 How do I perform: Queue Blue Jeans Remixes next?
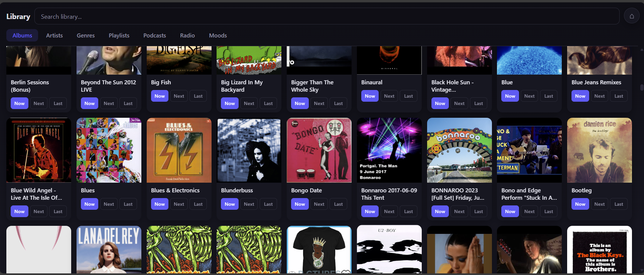[x=600, y=96]
